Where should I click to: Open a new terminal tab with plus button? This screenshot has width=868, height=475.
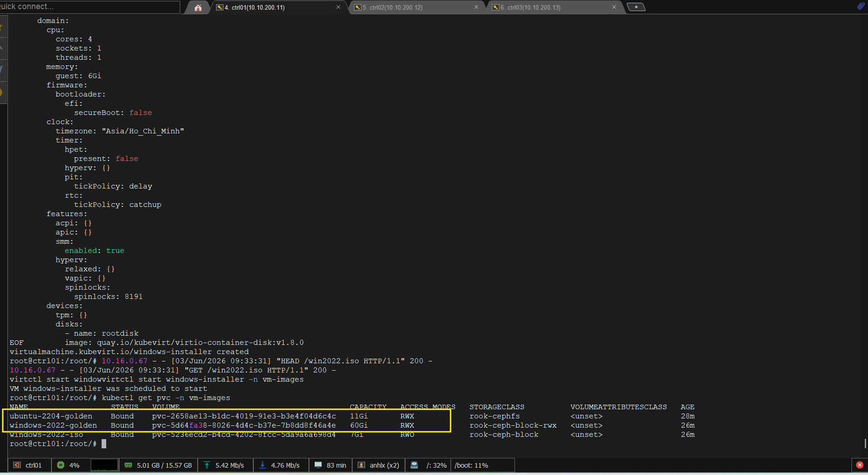pyautogui.click(x=636, y=7)
